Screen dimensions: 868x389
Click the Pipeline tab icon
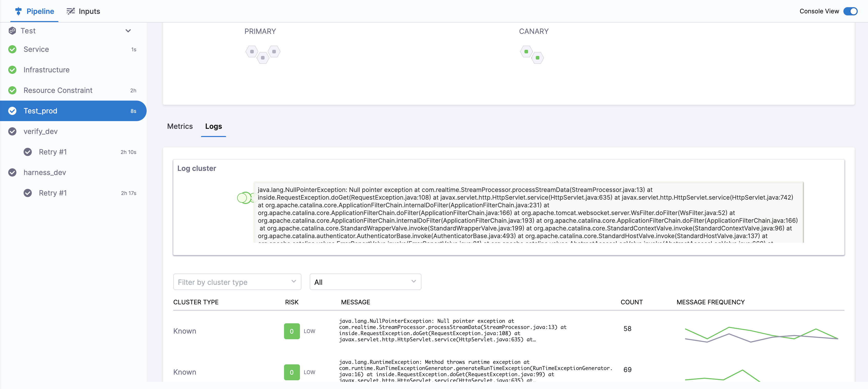point(18,11)
